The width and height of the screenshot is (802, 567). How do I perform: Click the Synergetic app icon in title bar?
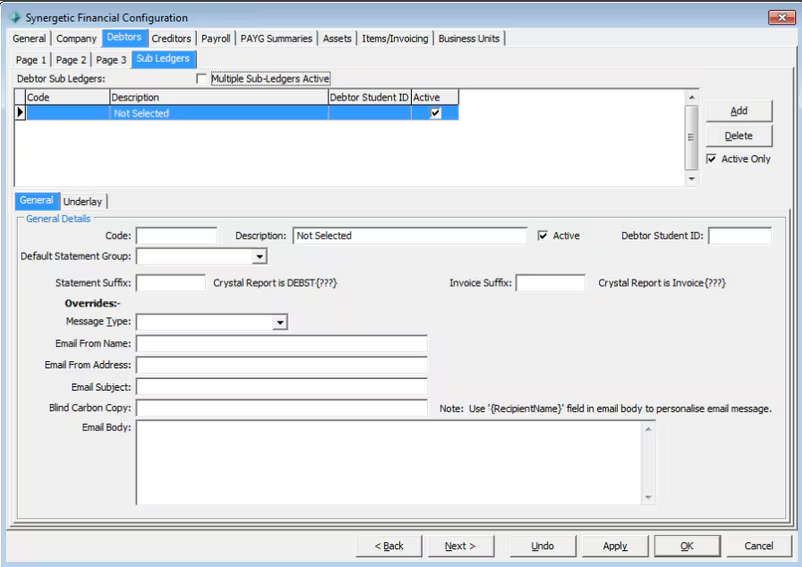(14, 17)
